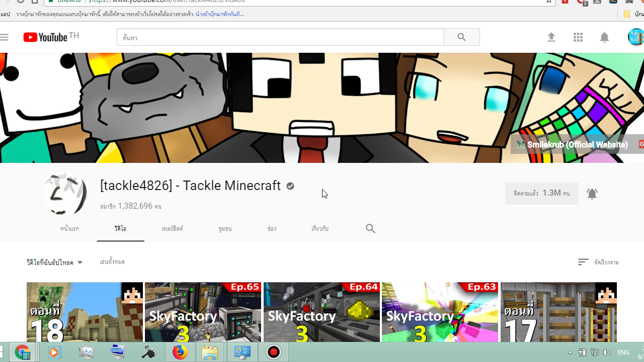Toggle the channel notification bell
Viewport: 644px width, 362px height.
(592, 194)
